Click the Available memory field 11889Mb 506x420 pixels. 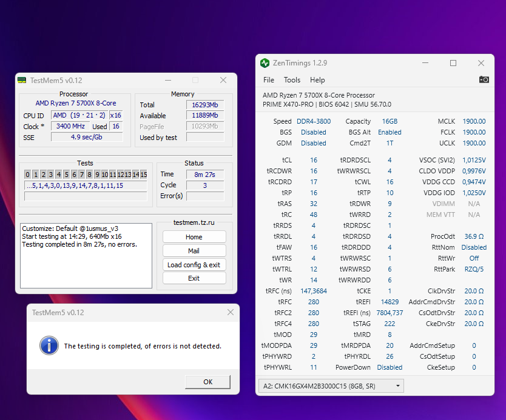tap(205, 115)
